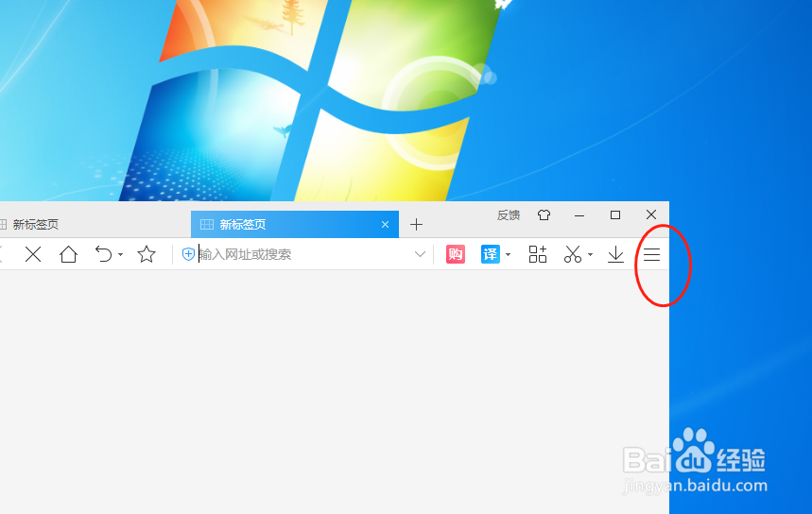Click the 反馈 feedback link

508,214
